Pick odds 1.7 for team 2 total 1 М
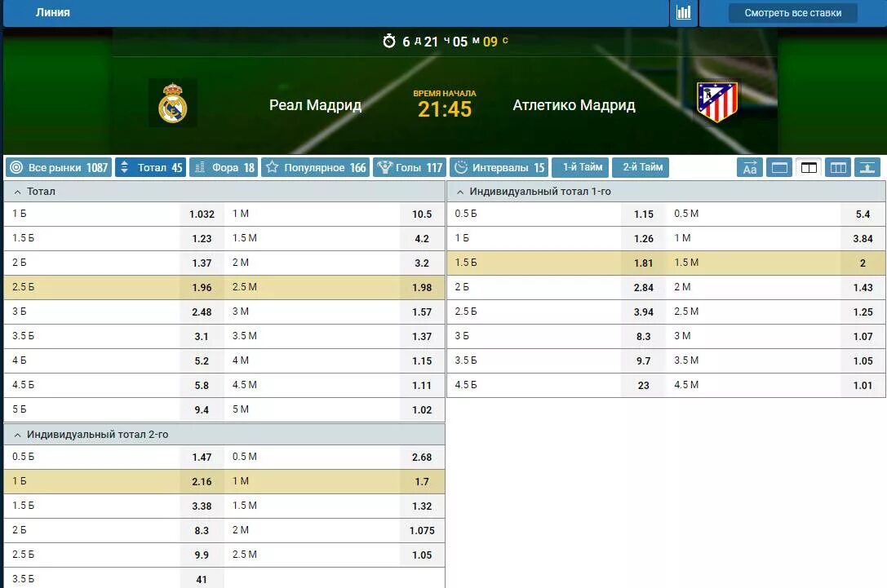887x588 pixels. [422, 482]
